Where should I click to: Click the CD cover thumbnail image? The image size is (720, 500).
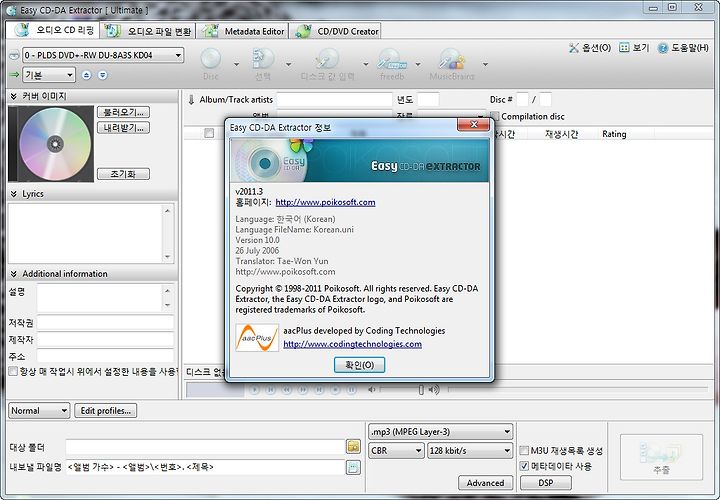(51, 144)
